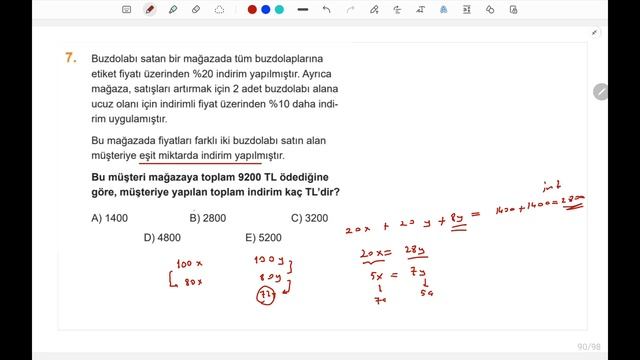Image resolution: width=640 pixels, height=360 pixels.
Task: Open the pen thickness line option
Action: point(303,9)
